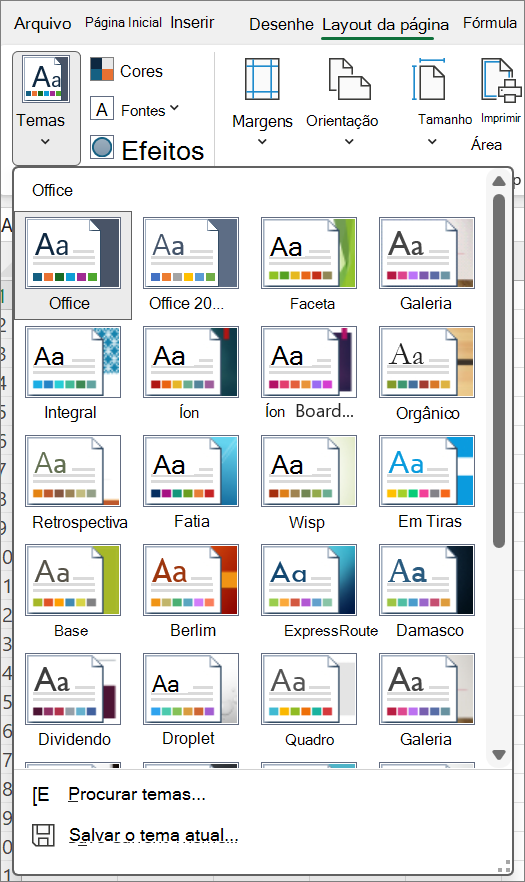Expand the Orientação dropdown chevron
Image resolution: width=525 pixels, height=882 pixels.
point(349,141)
